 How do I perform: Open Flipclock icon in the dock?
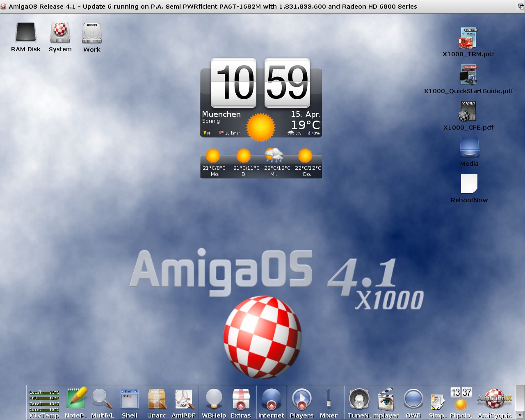click(461, 399)
